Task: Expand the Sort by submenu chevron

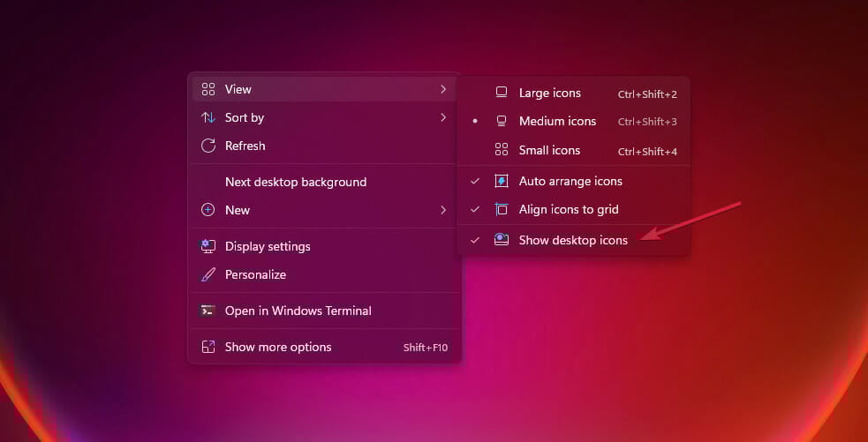Action: point(443,117)
